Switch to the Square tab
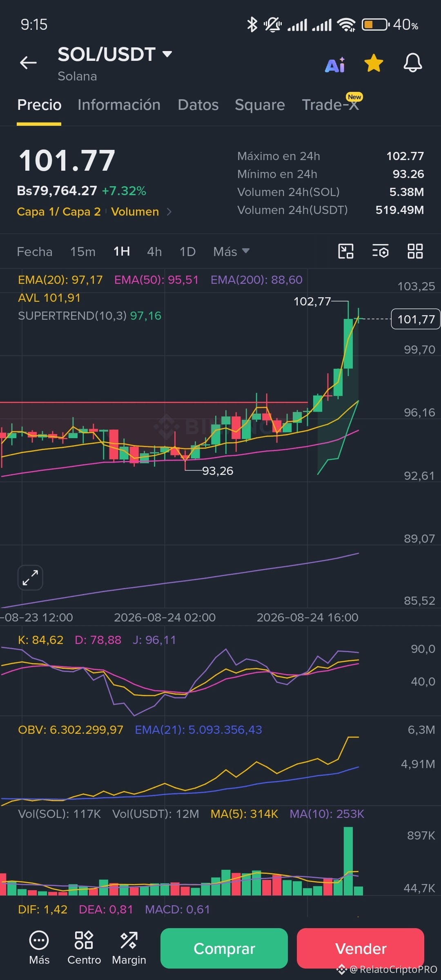Screen dimensions: 441x980 click(260, 105)
